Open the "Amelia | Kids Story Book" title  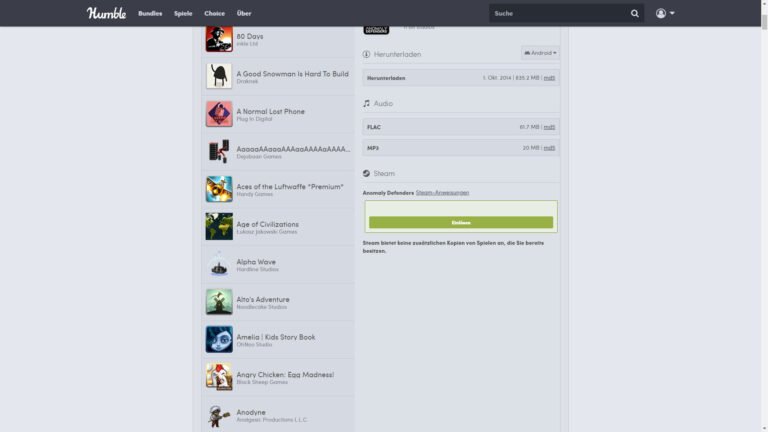tap(276, 337)
